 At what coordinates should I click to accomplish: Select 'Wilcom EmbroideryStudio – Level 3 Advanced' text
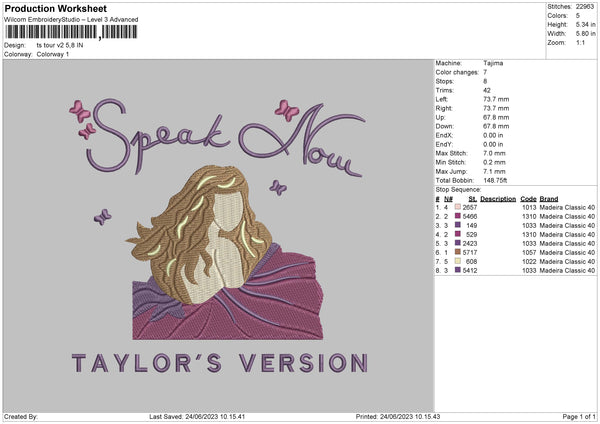[x=71, y=20]
